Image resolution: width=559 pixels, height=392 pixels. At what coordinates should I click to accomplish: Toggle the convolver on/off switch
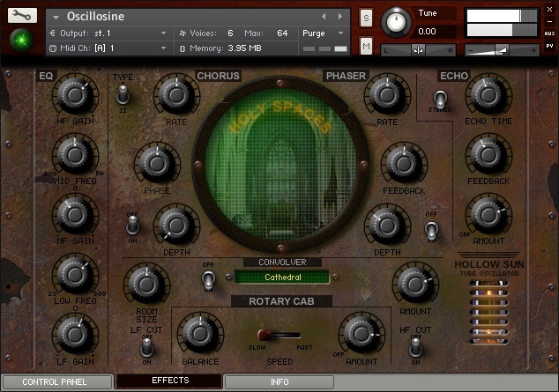pos(208,278)
